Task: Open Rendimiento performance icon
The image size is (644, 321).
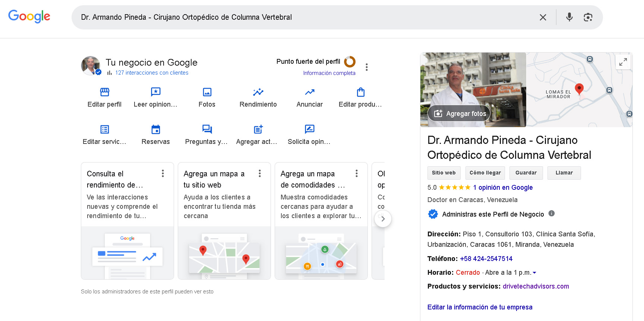Action: point(258,92)
